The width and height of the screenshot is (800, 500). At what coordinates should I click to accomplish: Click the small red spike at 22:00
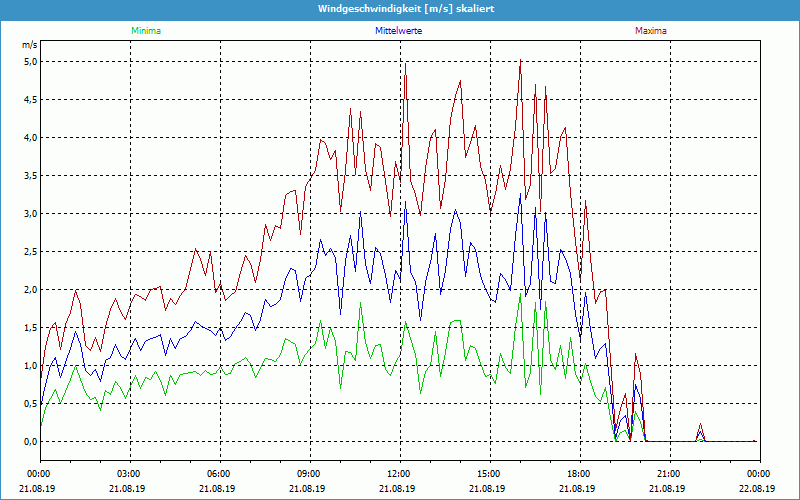[x=701, y=424]
